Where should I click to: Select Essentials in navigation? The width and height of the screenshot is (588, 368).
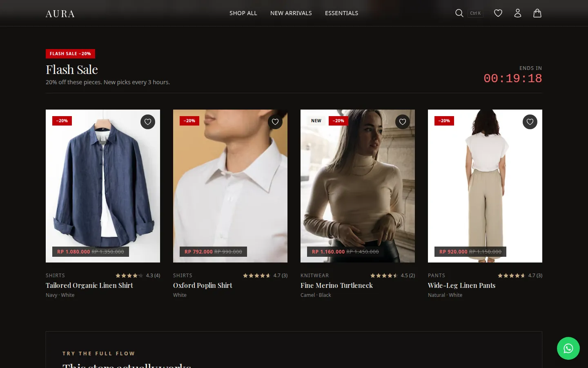(x=342, y=13)
